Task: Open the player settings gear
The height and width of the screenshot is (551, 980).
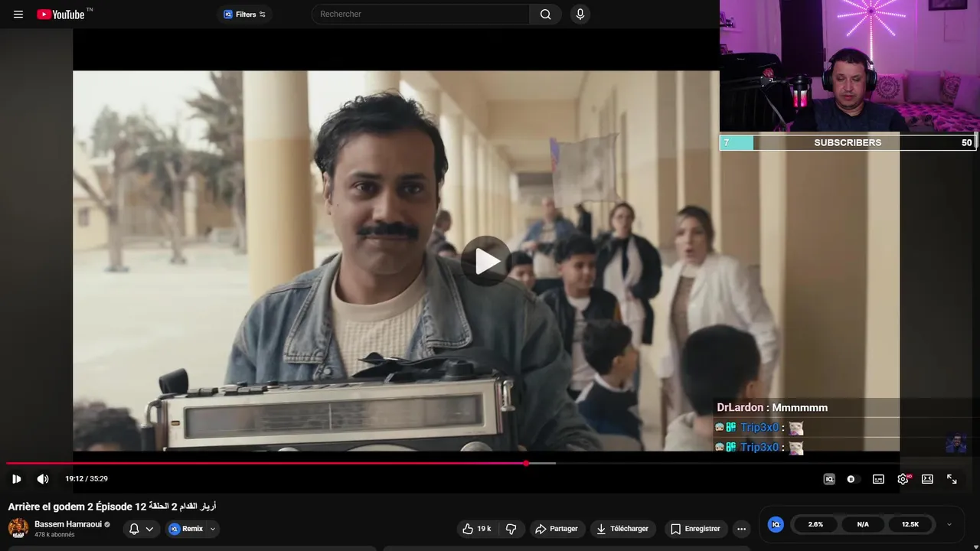Action: point(903,479)
